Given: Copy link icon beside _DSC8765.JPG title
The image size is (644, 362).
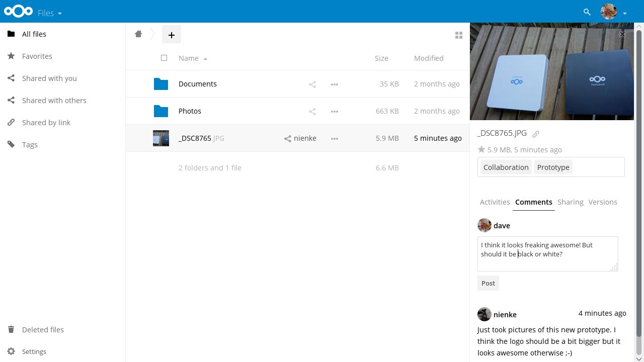Looking at the screenshot, I should click(x=536, y=134).
